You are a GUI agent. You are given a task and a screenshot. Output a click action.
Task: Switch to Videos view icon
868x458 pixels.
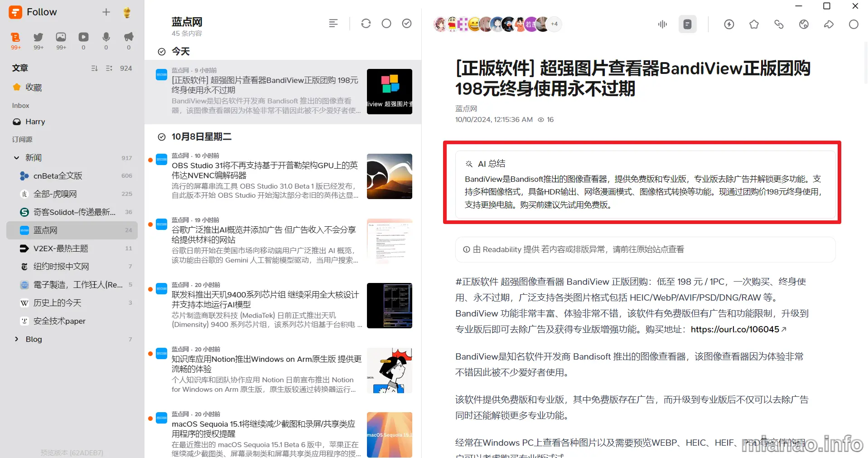[83, 40]
